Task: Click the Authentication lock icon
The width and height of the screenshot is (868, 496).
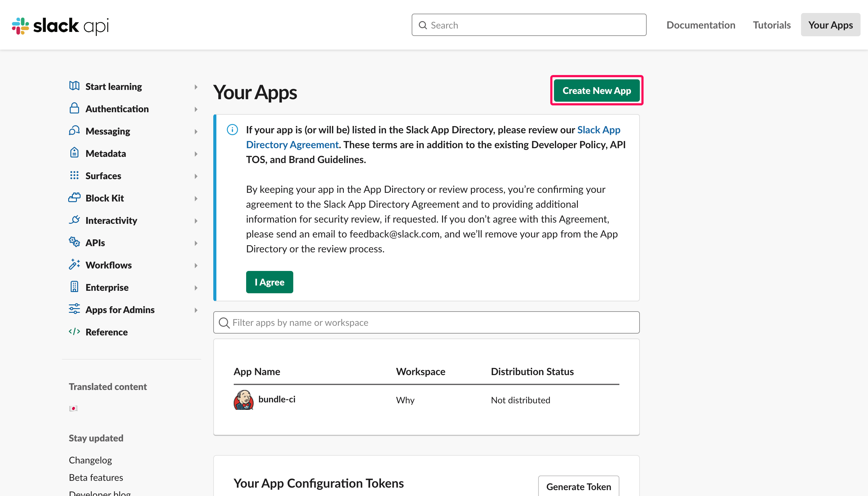Action: click(74, 108)
